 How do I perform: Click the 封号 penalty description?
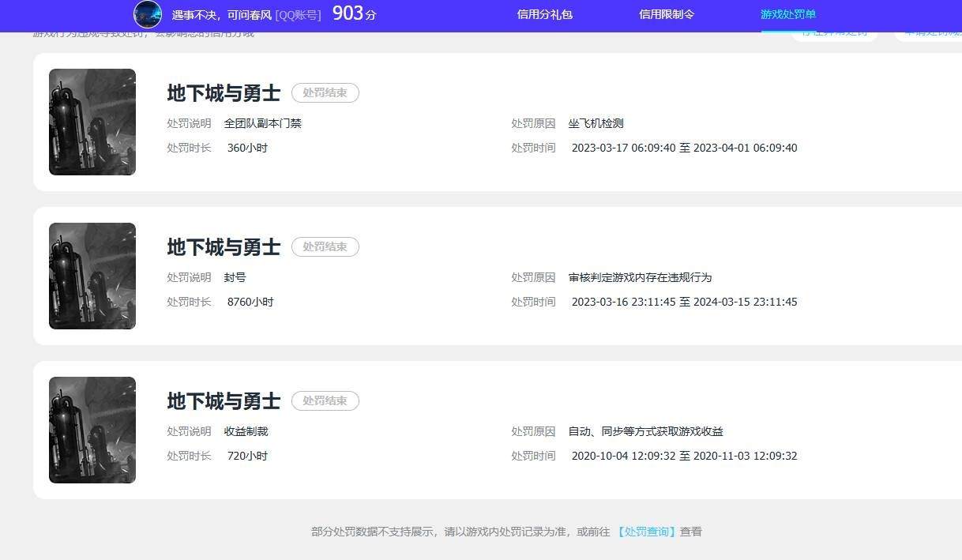pyautogui.click(x=235, y=277)
